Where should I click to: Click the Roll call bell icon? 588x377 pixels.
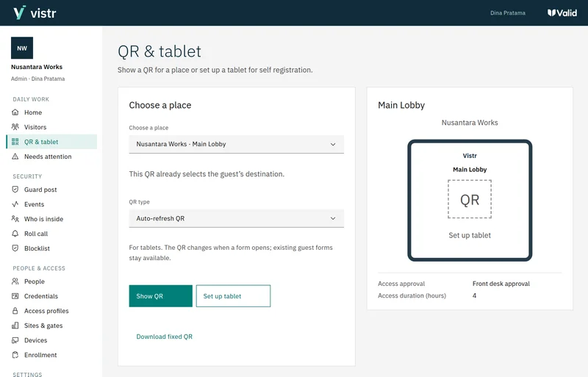coord(15,233)
